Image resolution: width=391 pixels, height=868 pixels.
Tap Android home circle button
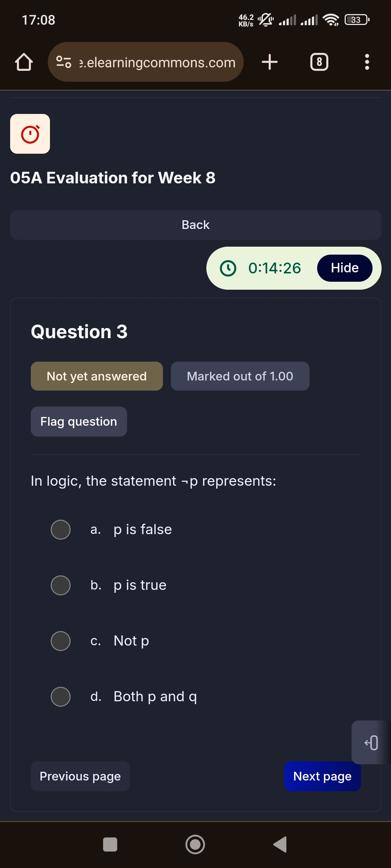[x=195, y=845]
